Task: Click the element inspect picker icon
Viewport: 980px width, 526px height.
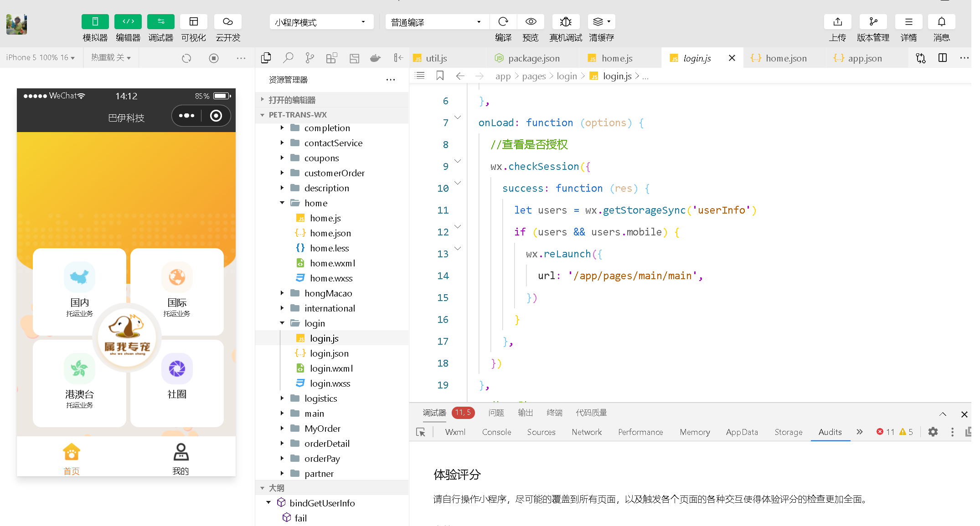Action: point(420,432)
